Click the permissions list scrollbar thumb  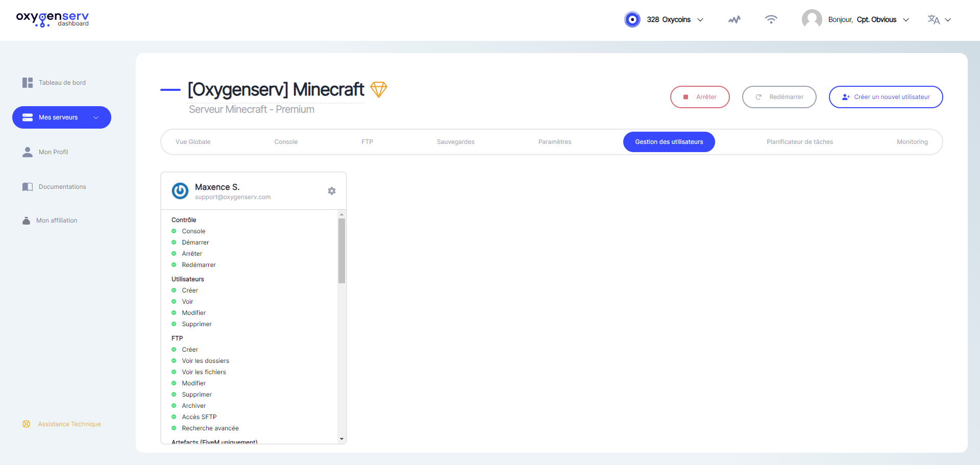pos(341,251)
